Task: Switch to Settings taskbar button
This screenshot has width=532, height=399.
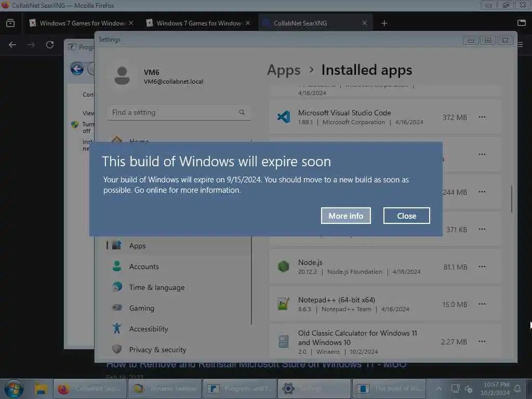Action: [x=314, y=389]
